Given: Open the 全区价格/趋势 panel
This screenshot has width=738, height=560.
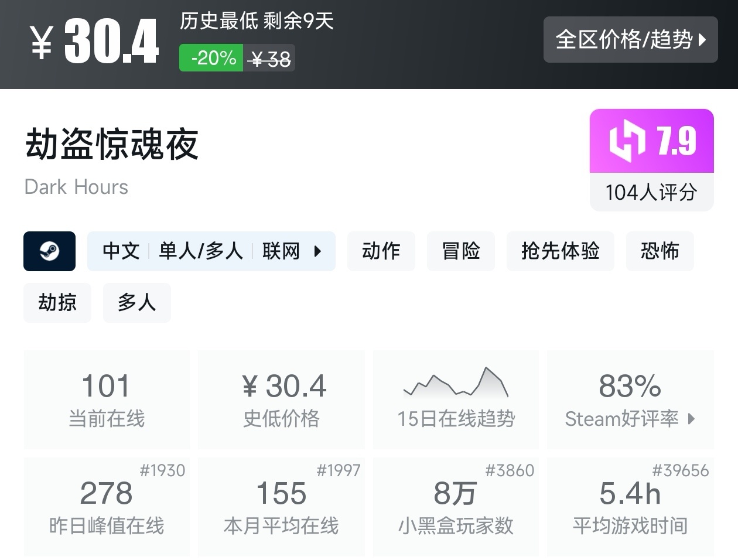Looking at the screenshot, I should tap(631, 40).
